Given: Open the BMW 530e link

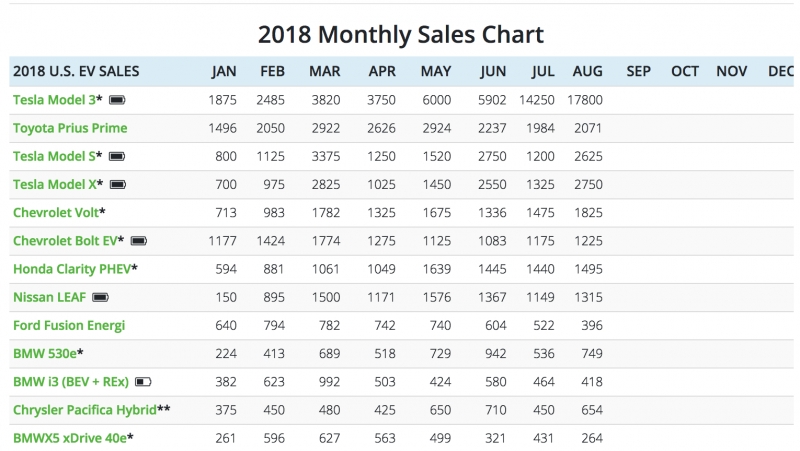Looking at the screenshot, I should click(x=45, y=354).
